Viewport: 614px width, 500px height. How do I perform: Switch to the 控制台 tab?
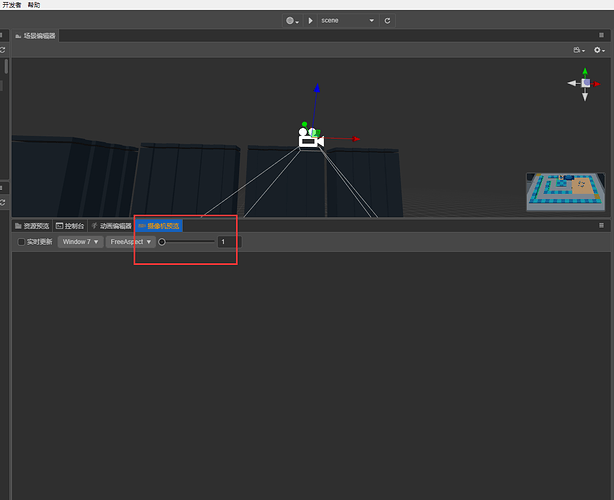coord(70,226)
